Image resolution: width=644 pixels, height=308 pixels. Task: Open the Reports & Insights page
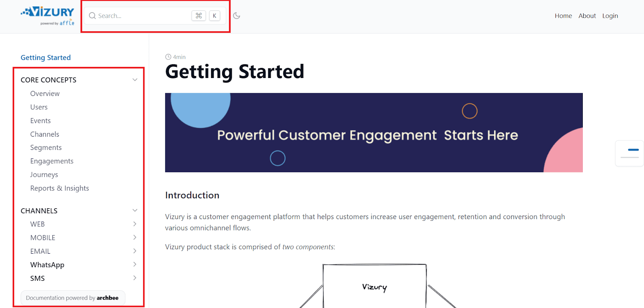(x=60, y=188)
